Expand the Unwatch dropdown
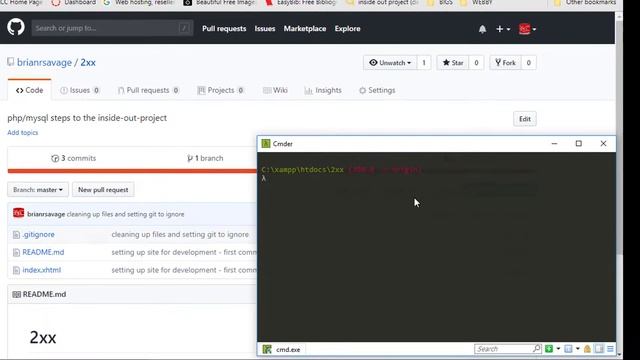The height and width of the screenshot is (360, 640). click(x=390, y=63)
